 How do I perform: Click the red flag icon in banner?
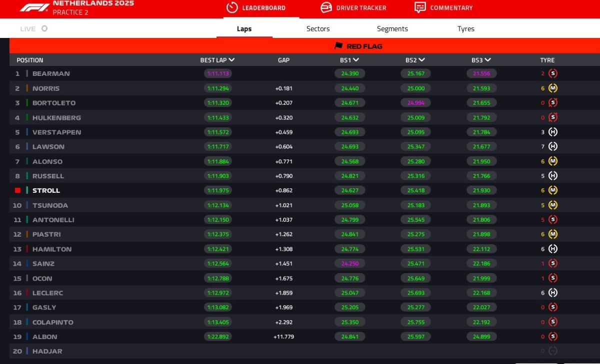338,46
